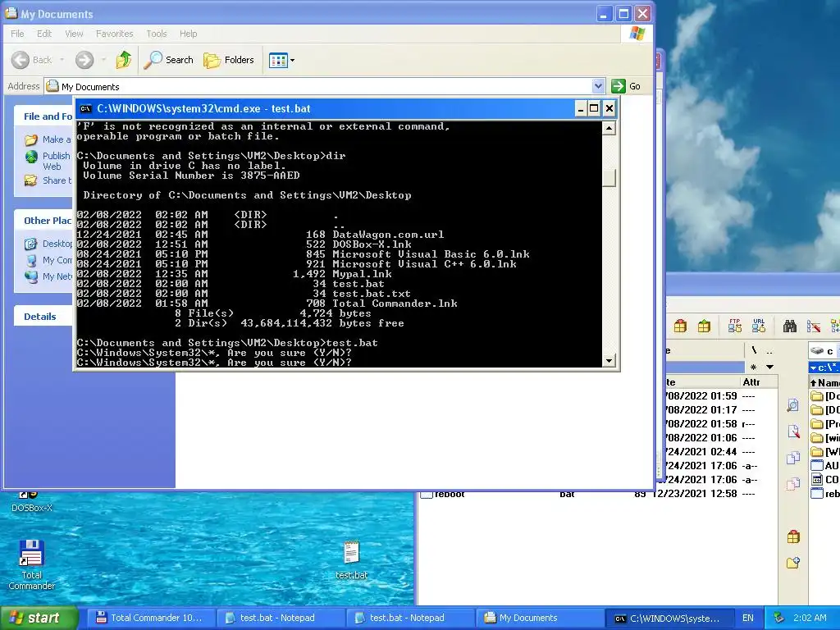
Task: Click the Name column header in right panel
Action: point(824,382)
